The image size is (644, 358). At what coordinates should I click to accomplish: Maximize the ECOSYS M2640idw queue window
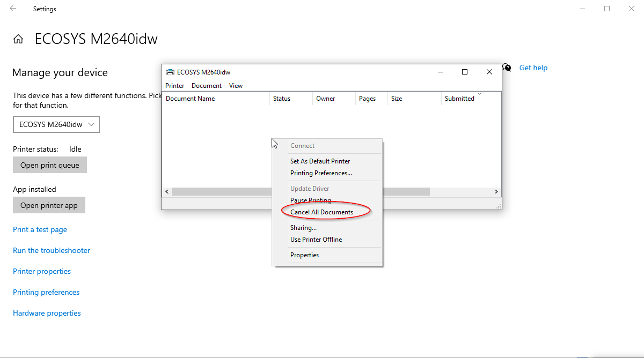465,72
